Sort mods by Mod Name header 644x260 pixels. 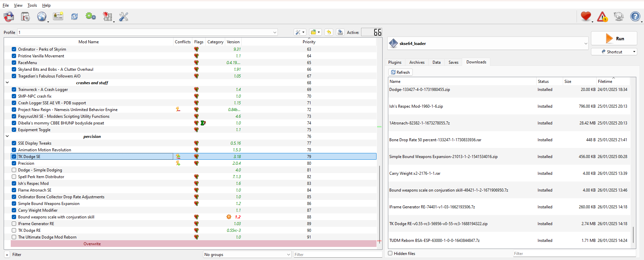click(x=89, y=42)
